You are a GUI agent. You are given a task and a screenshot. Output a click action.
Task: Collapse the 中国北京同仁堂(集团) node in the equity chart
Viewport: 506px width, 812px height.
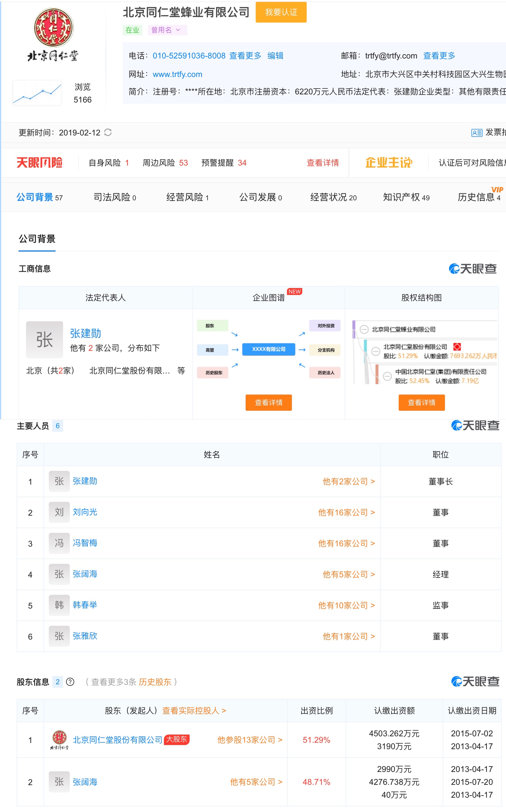(x=387, y=376)
